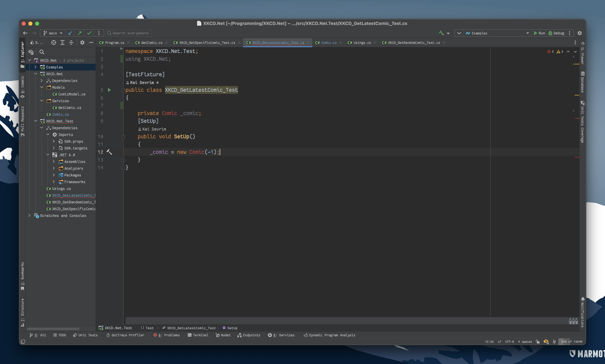Click the Git update project arrow icon

coord(70,33)
